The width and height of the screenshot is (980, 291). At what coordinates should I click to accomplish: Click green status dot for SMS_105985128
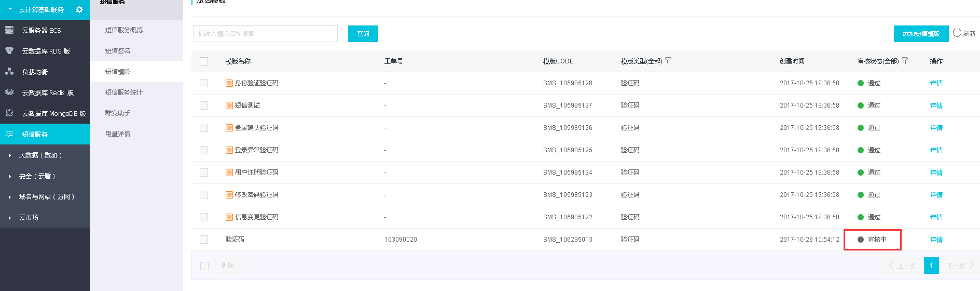[x=861, y=83]
